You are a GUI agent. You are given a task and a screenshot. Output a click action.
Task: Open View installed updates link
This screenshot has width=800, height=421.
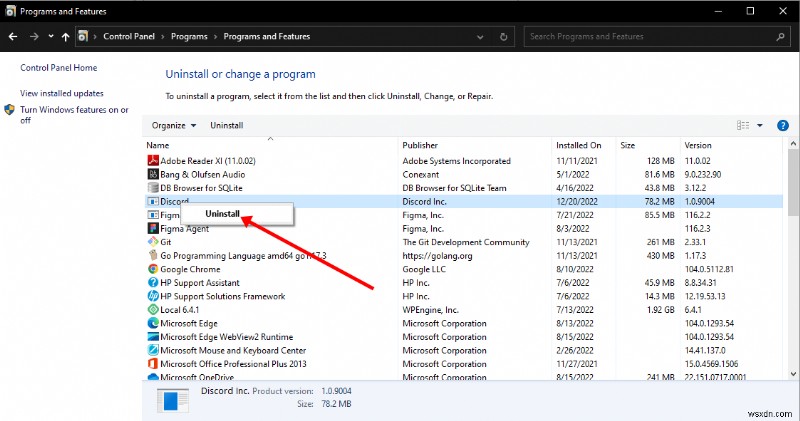tap(62, 93)
